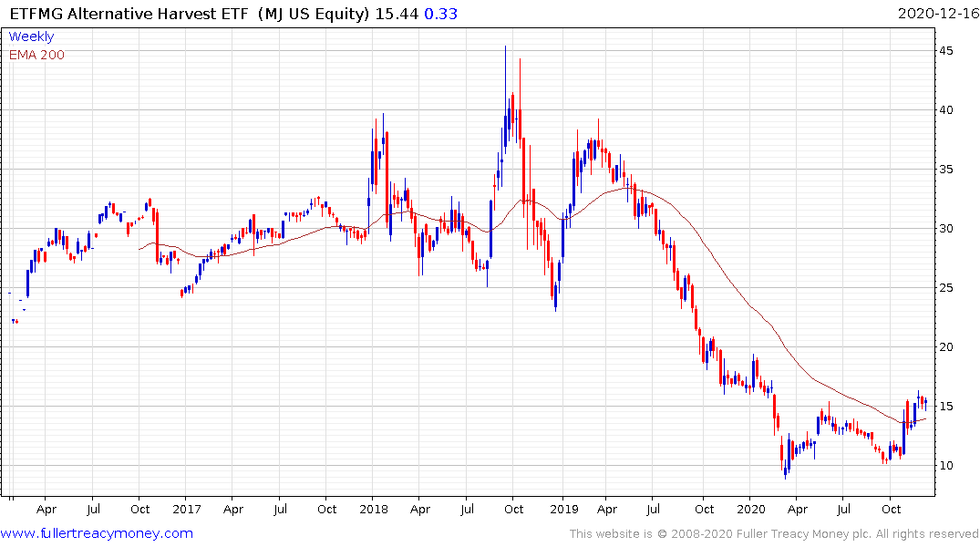Select the Weekly timeframe label
The height and width of the screenshot is (547, 980).
[31, 36]
